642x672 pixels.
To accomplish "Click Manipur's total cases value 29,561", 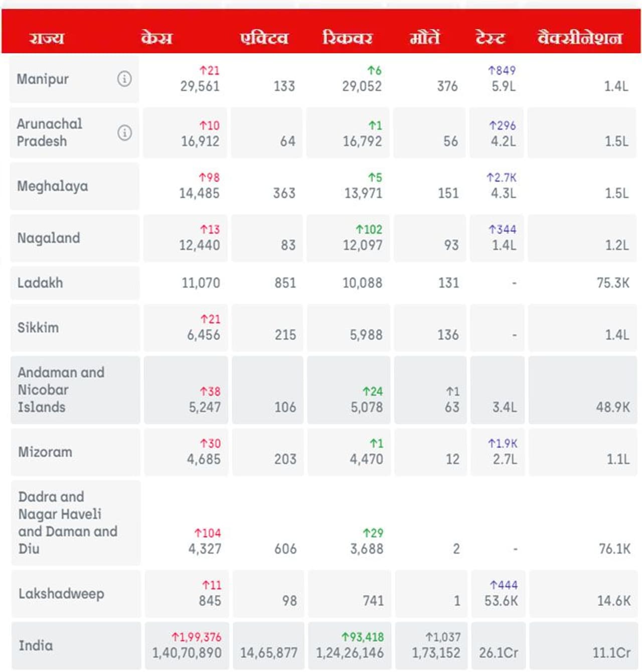I will (x=200, y=86).
